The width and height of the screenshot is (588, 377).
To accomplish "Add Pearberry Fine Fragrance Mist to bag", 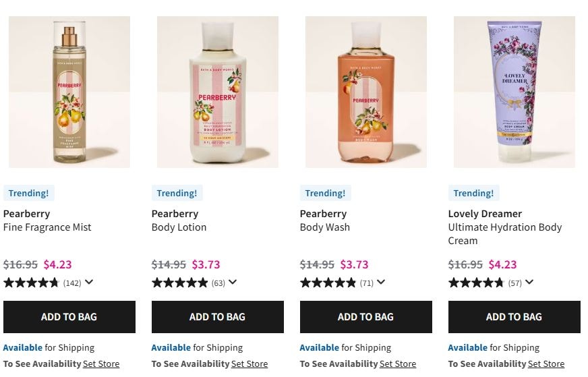I will click(69, 317).
